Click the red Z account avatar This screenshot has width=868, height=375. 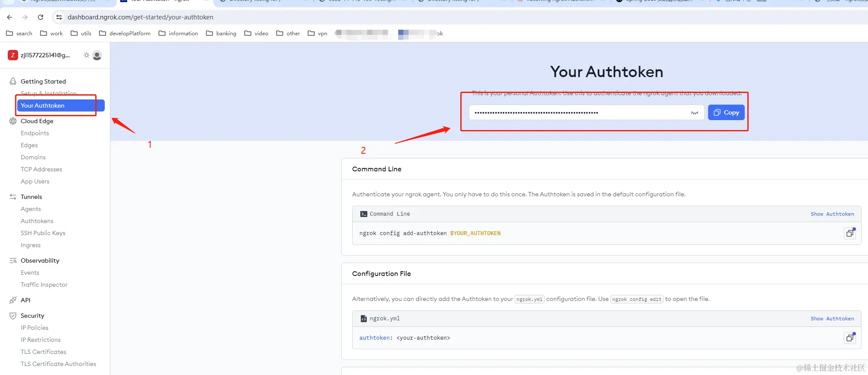[x=13, y=55]
